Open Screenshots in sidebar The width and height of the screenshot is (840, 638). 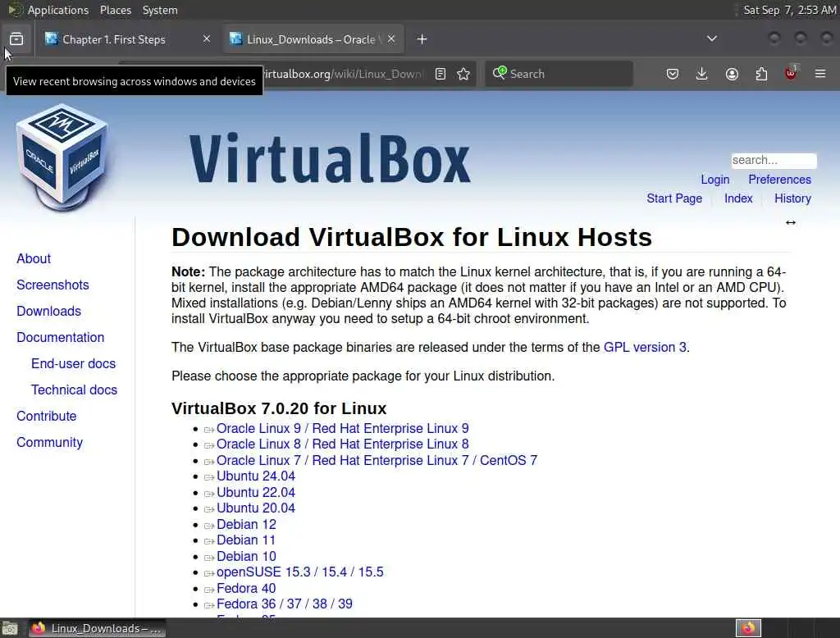[x=52, y=285]
